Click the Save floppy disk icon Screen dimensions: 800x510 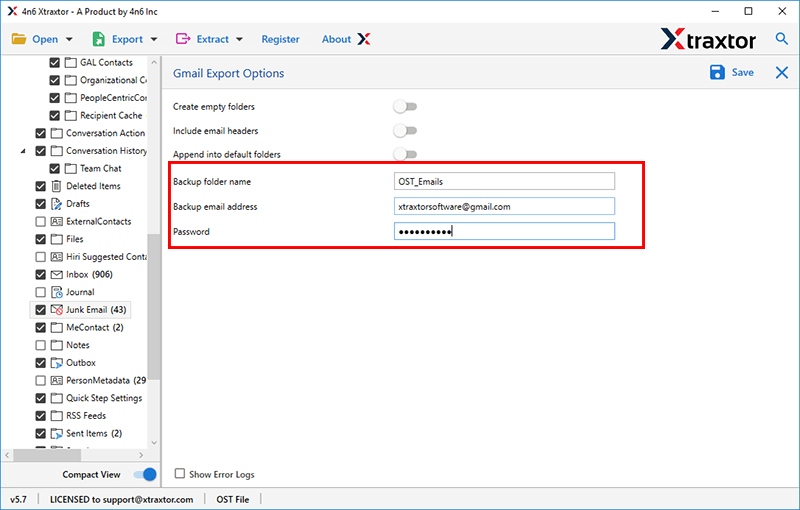click(x=717, y=72)
